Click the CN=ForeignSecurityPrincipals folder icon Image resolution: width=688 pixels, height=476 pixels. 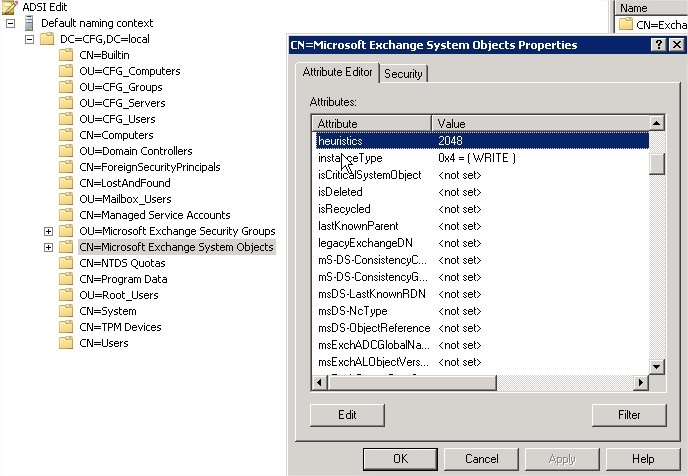point(66,167)
